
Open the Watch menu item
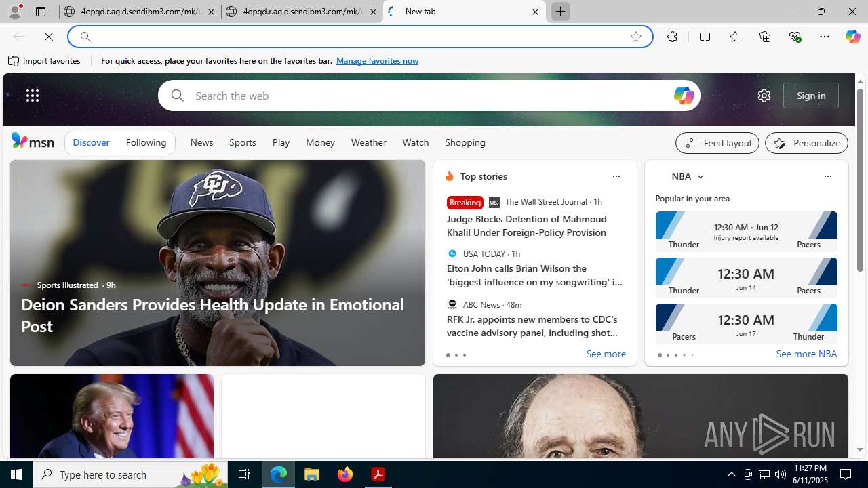[415, 142]
